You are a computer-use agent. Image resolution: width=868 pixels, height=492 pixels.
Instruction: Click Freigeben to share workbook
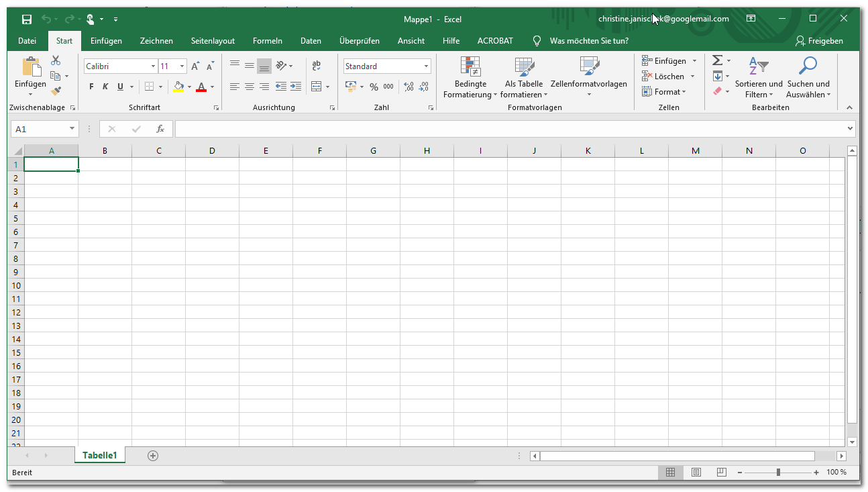click(x=819, y=41)
